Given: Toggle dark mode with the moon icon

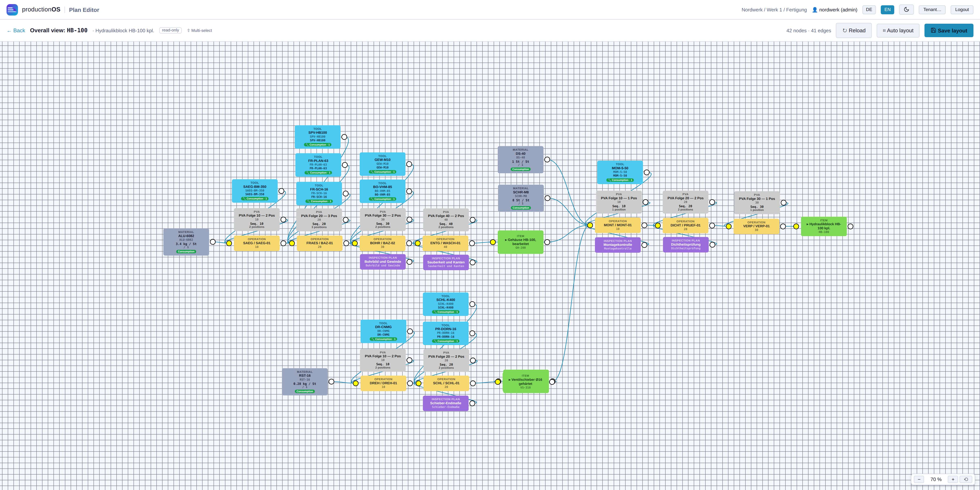Looking at the screenshot, I should click(906, 10).
